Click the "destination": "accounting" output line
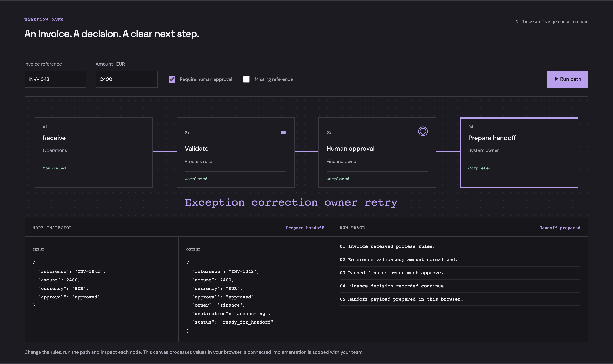 (x=231, y=314)
